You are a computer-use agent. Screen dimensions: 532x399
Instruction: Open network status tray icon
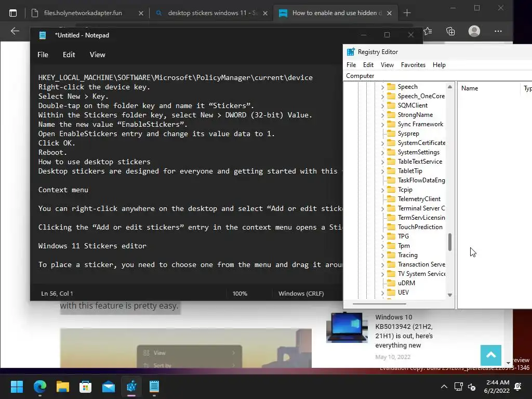[458, 387]
